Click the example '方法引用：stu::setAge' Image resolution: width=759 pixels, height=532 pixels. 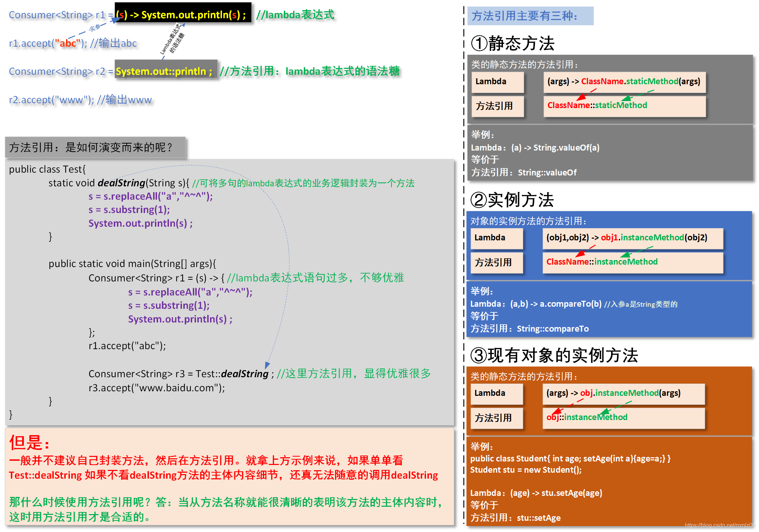(x=516, y=518)
